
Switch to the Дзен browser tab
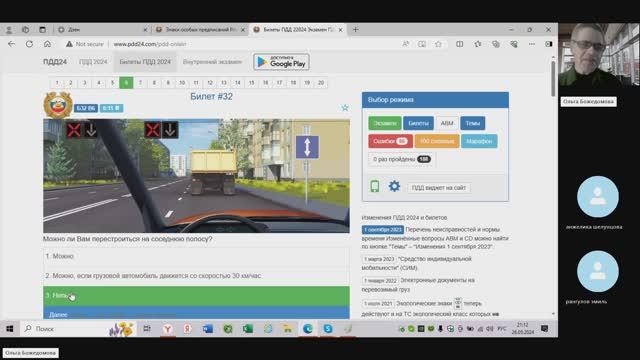click(102, 29)
